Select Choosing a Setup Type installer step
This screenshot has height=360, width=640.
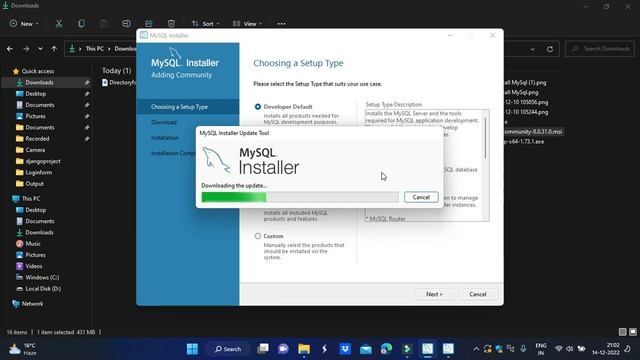click(x=179, y=107)
